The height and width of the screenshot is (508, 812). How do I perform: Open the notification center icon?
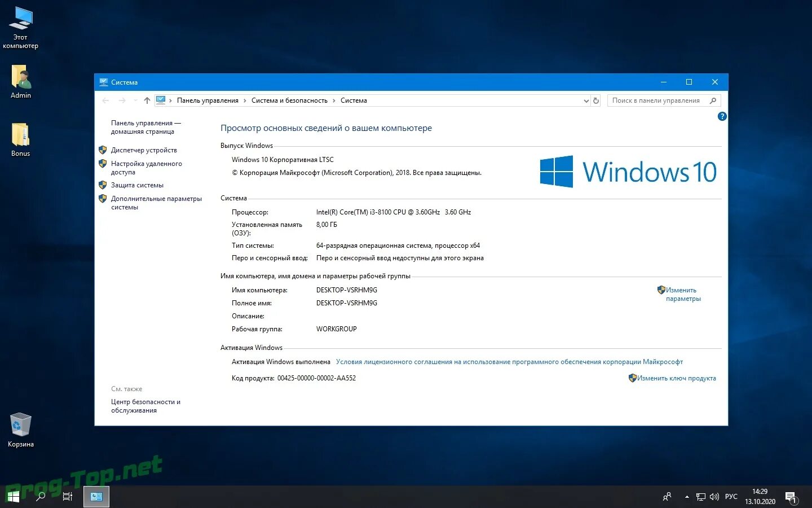[x=791, y=497]
